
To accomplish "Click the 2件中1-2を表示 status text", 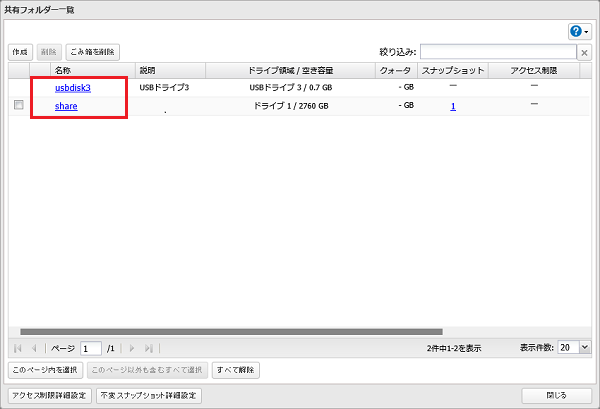I will [454, 349].
